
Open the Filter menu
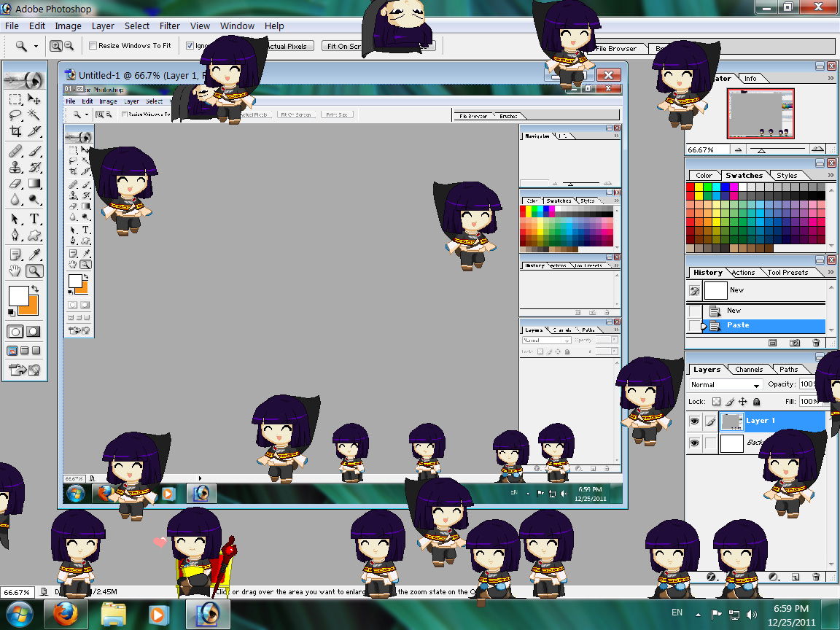tap(169, 26)
